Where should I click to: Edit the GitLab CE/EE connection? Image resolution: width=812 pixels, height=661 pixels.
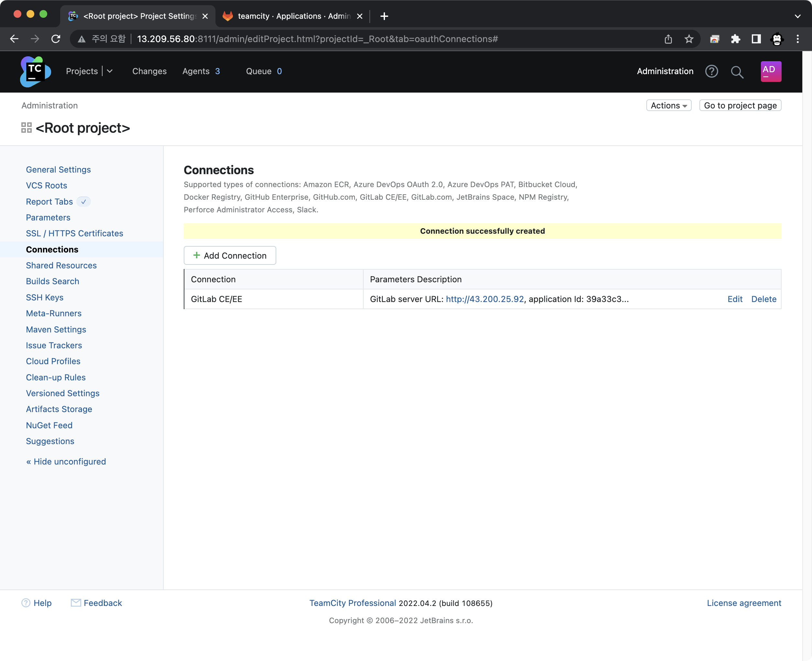[x=735, y=299]
